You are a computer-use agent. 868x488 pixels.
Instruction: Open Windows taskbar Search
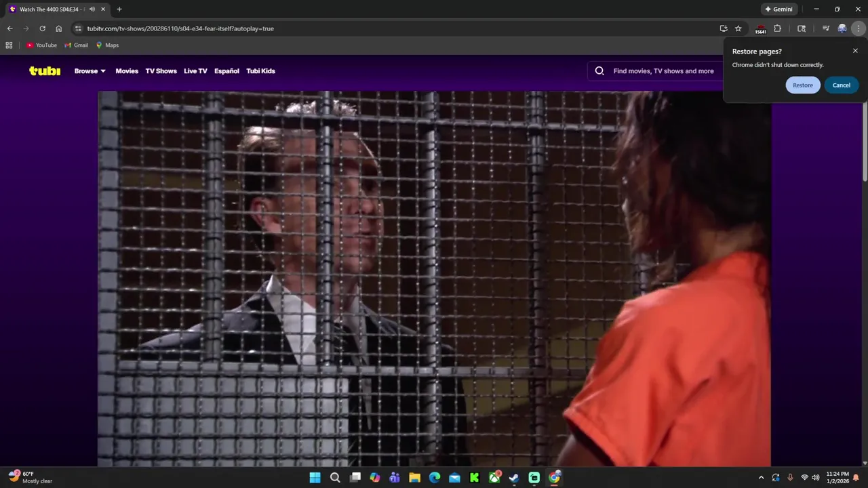335,478
